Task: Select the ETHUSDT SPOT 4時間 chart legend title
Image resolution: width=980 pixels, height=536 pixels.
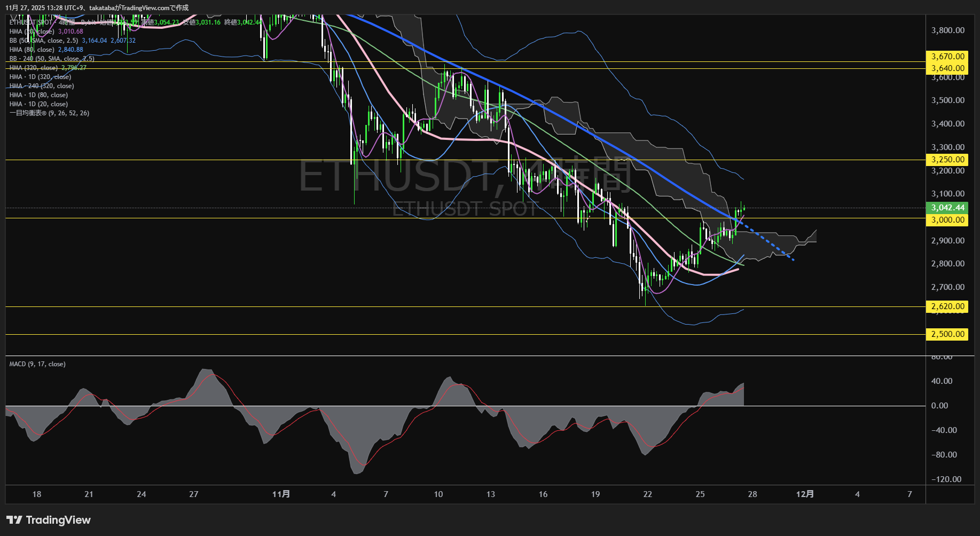Action: (x=32, y=22)
